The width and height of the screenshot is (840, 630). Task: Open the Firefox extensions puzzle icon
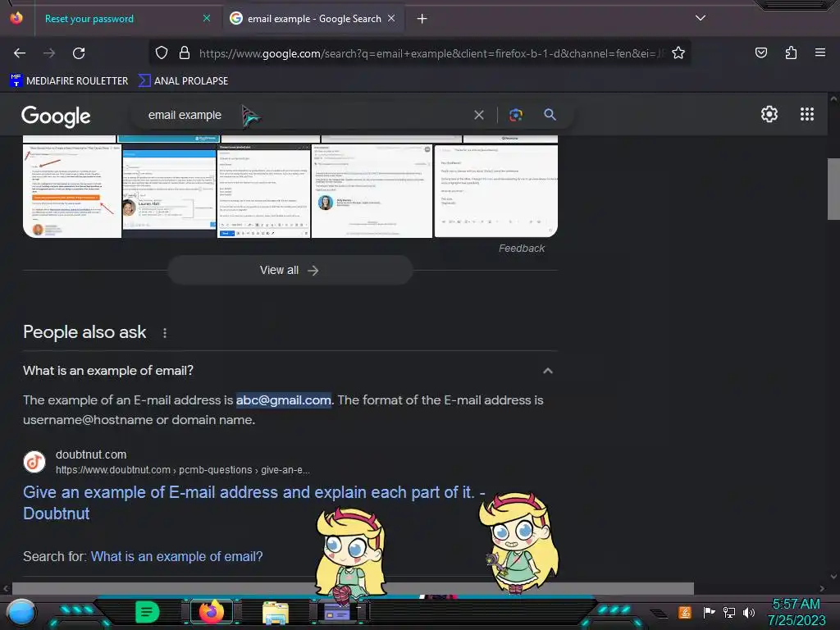791,52
